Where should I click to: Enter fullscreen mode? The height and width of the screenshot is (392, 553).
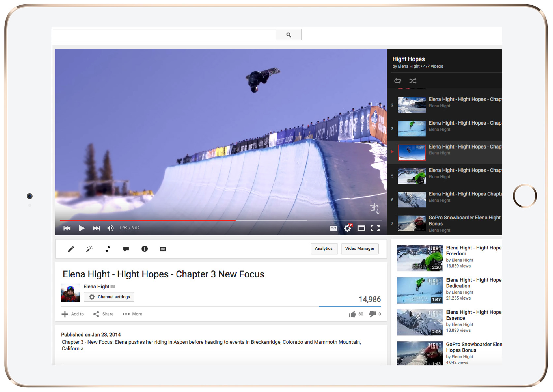pyautogui.click(x=375, y=228)
